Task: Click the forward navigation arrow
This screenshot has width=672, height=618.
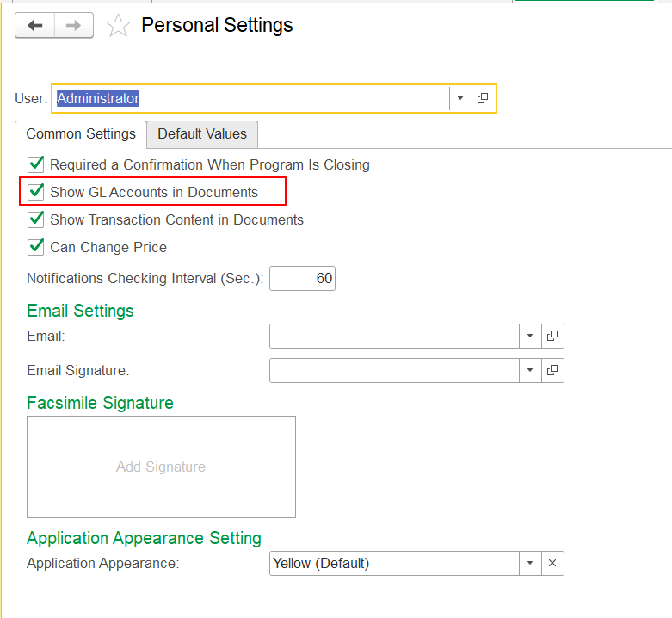Action: (74, 26)
